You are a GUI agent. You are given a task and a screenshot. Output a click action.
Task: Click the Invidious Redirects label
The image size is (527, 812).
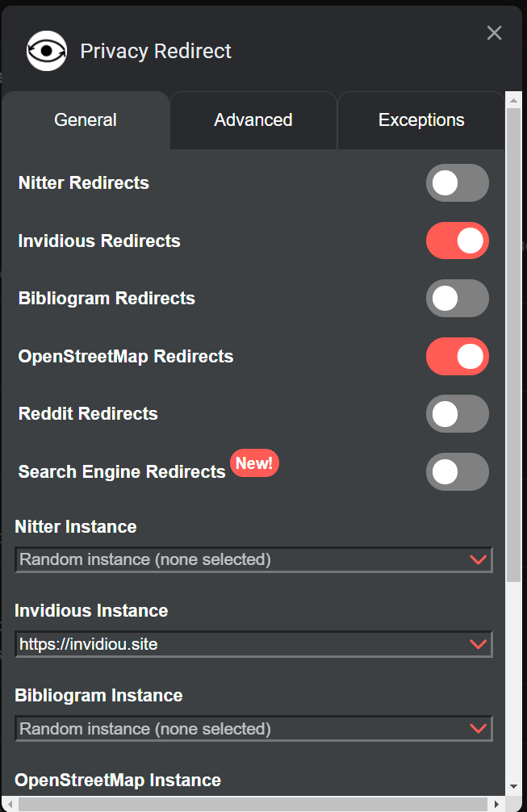point(99,241)
